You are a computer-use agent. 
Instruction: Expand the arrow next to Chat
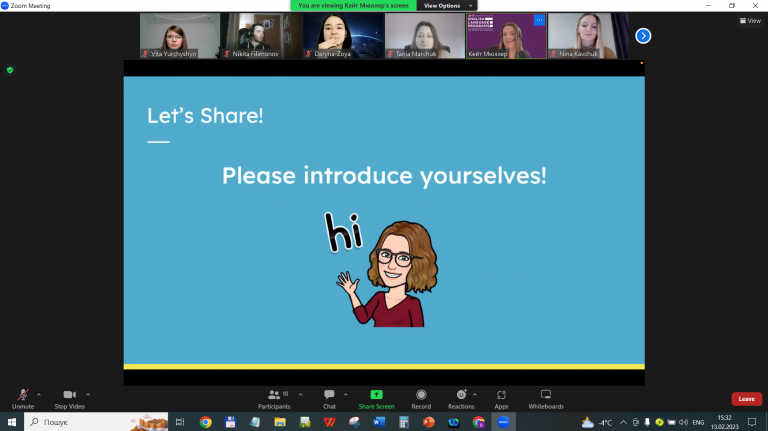[346, 394]
